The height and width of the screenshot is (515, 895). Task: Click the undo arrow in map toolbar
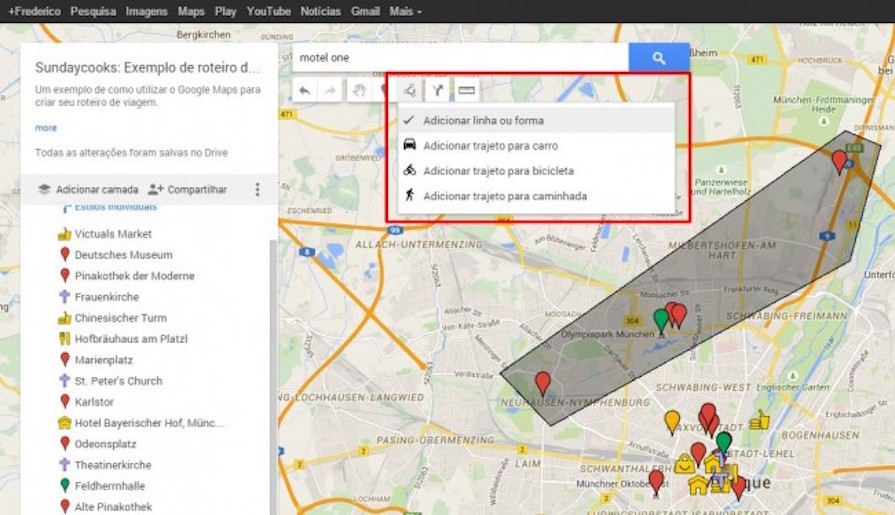304,91
